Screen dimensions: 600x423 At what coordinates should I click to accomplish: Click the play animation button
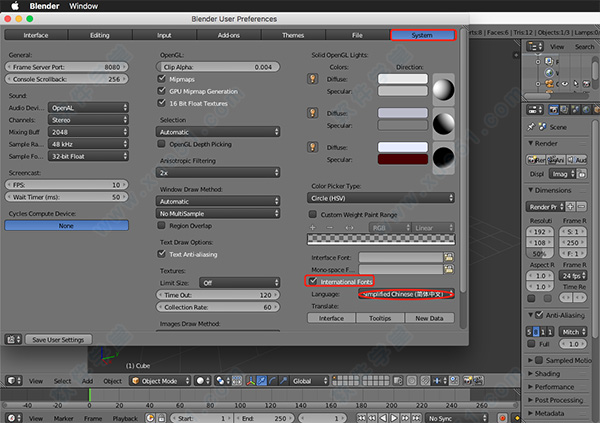click(x=394, y=418)
